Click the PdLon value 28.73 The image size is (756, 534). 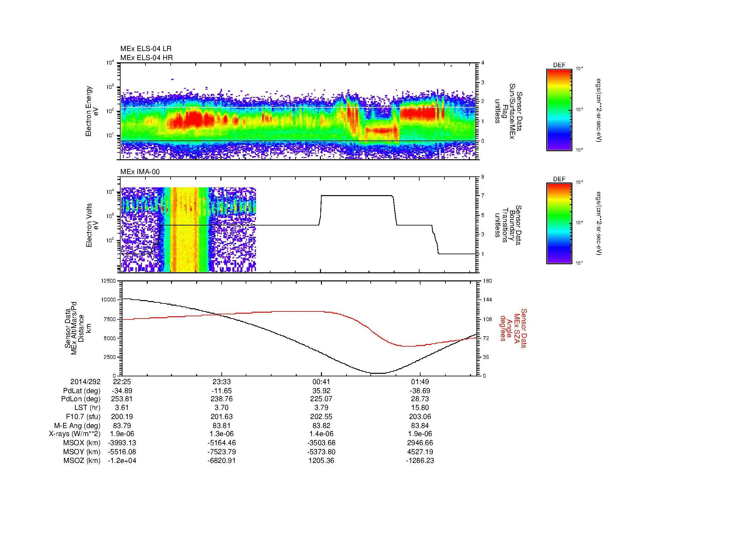point(420,399)
